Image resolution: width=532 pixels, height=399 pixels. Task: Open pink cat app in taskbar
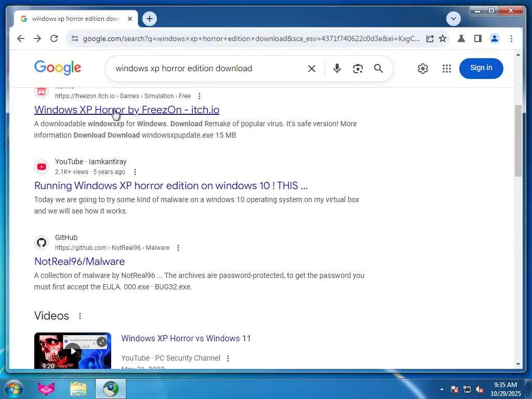coord(46,389)
